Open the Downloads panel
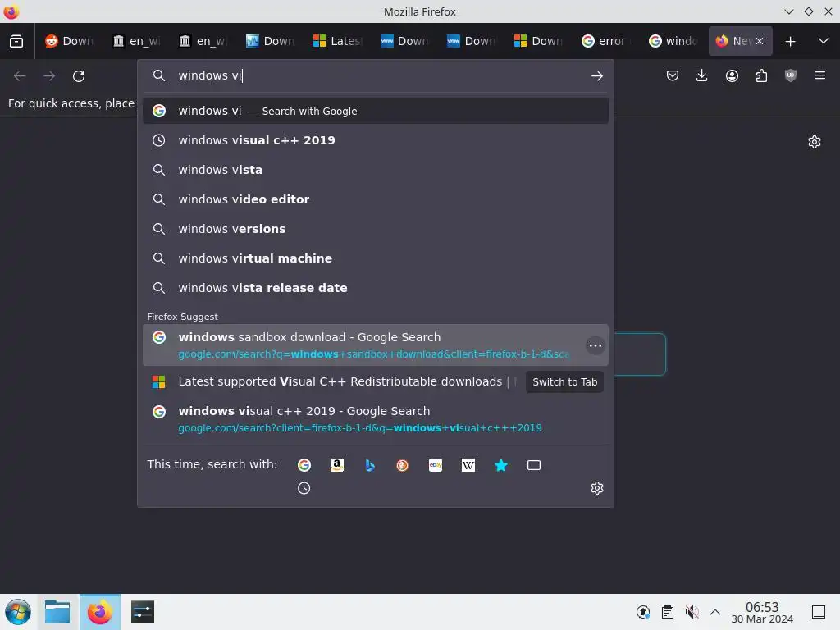 [x=702, y=75]
